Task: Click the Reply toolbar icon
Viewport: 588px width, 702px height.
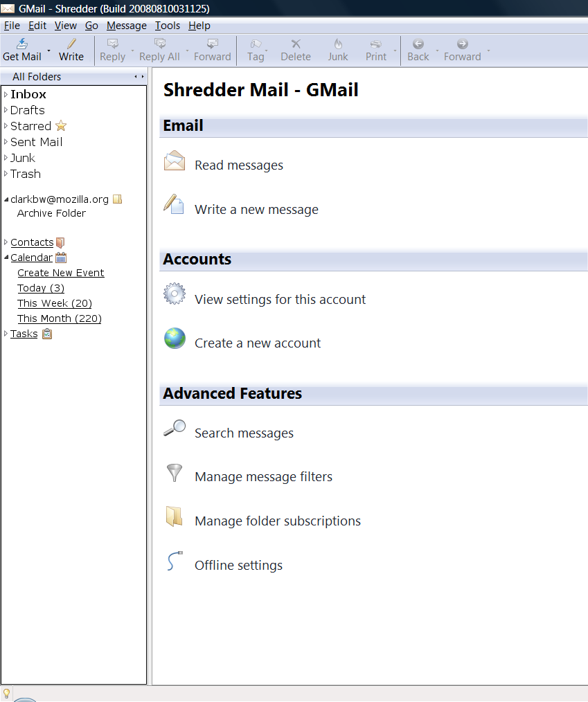Action: coord(112,44)
